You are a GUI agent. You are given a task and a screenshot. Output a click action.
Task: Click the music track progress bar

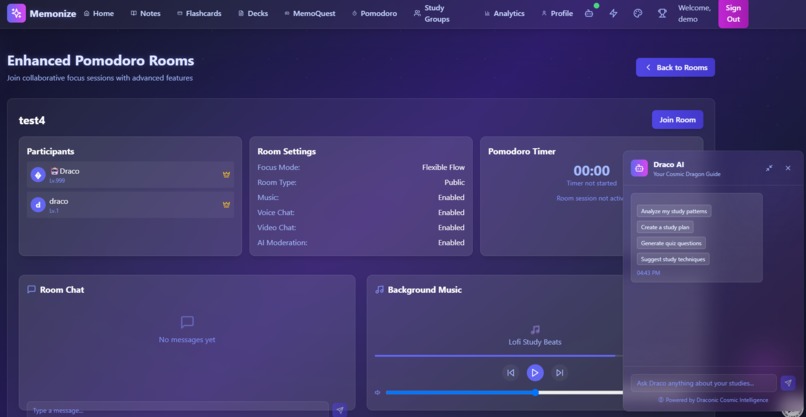(499, 355)
